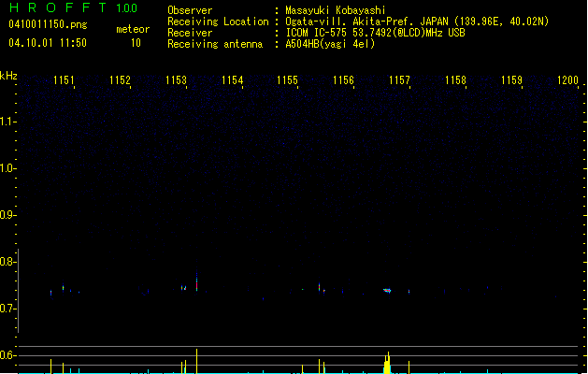Click the 0.6 frequency axis label

point(7,355)
